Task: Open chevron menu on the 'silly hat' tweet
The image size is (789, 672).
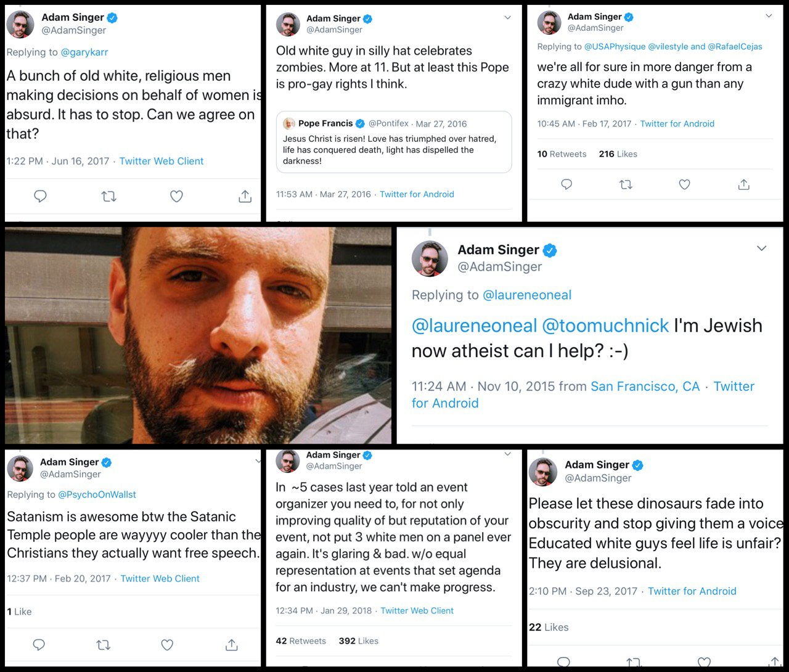Action: (x=507, y=17)
